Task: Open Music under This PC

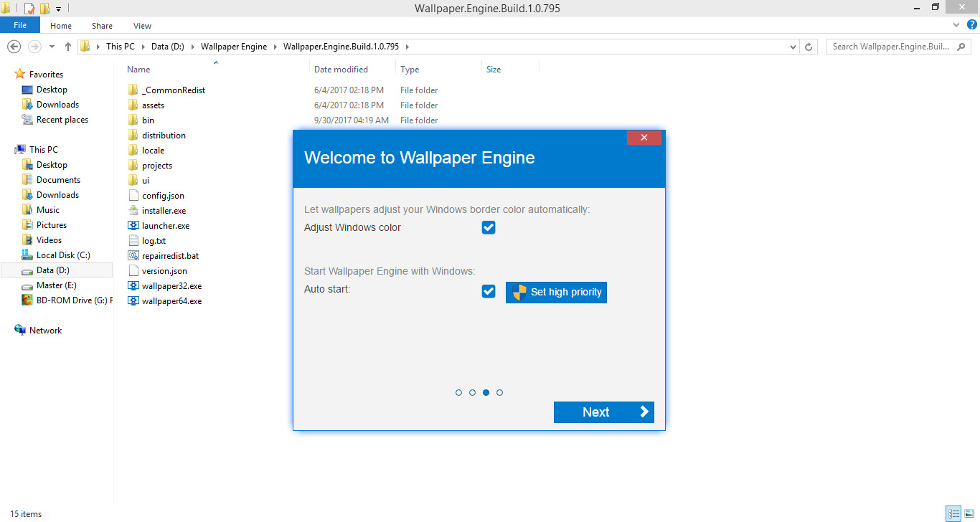Action: [x=41, y=210]
